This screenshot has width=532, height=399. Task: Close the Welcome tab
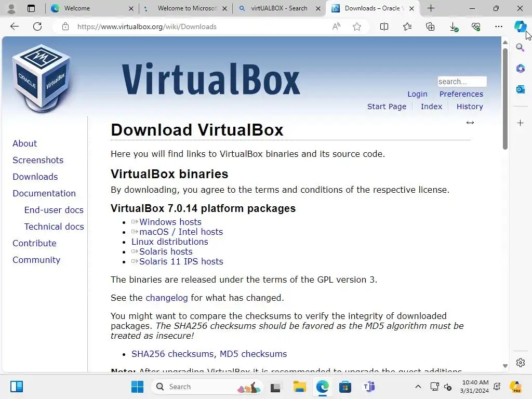[x=131, y=8]
